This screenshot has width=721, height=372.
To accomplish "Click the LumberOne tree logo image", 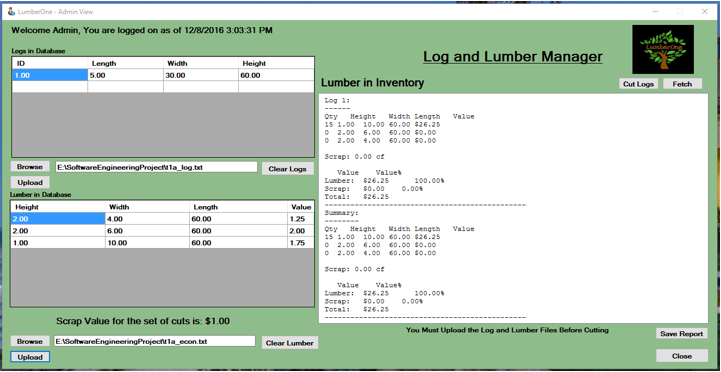I will (663, 49).
